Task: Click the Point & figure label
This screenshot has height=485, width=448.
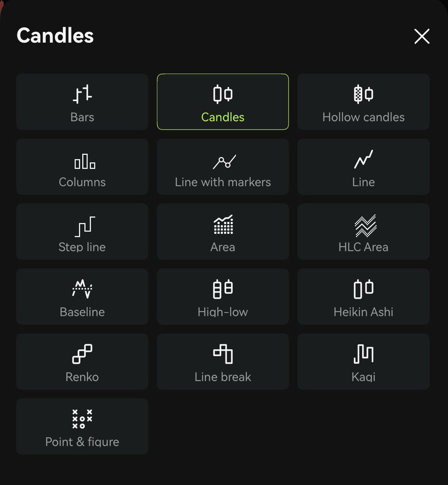Action: click(82, 442)
